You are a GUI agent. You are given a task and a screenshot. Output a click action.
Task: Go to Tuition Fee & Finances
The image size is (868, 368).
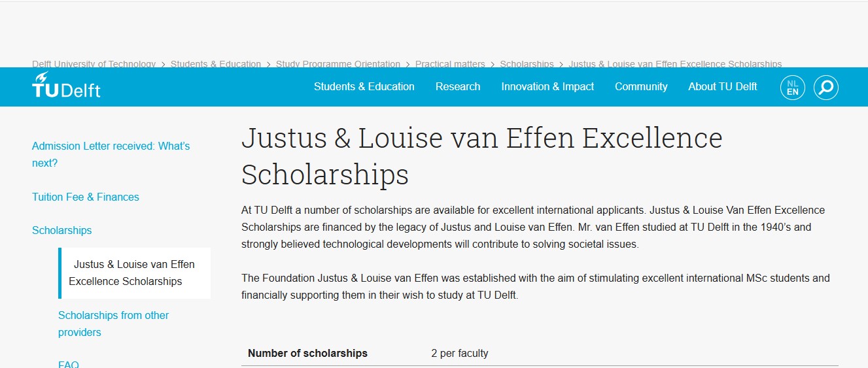(86, 197)
